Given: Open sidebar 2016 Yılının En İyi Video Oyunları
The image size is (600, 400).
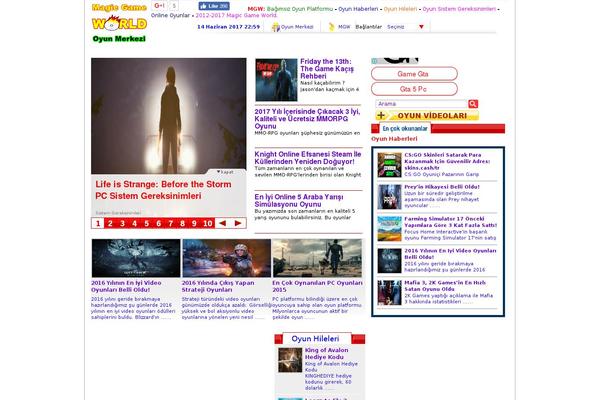Looking at the screenshot, I should [x=450, y=254].
